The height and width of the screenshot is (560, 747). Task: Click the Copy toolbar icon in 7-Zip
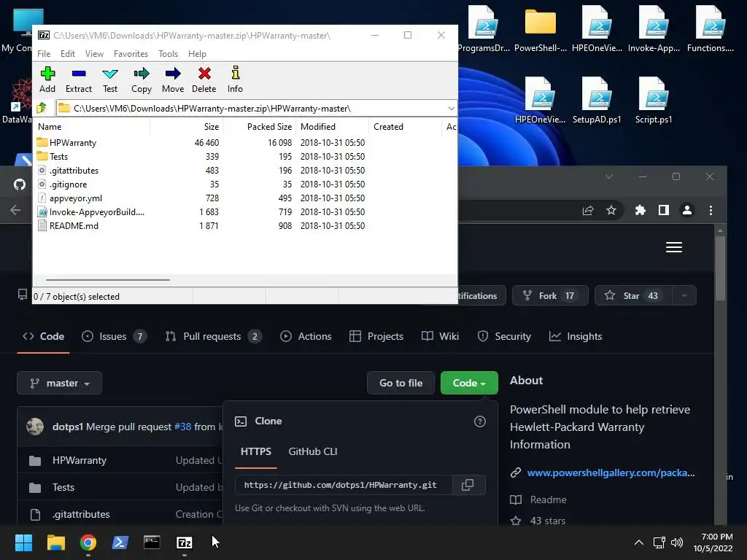click(x=142, y=79)
